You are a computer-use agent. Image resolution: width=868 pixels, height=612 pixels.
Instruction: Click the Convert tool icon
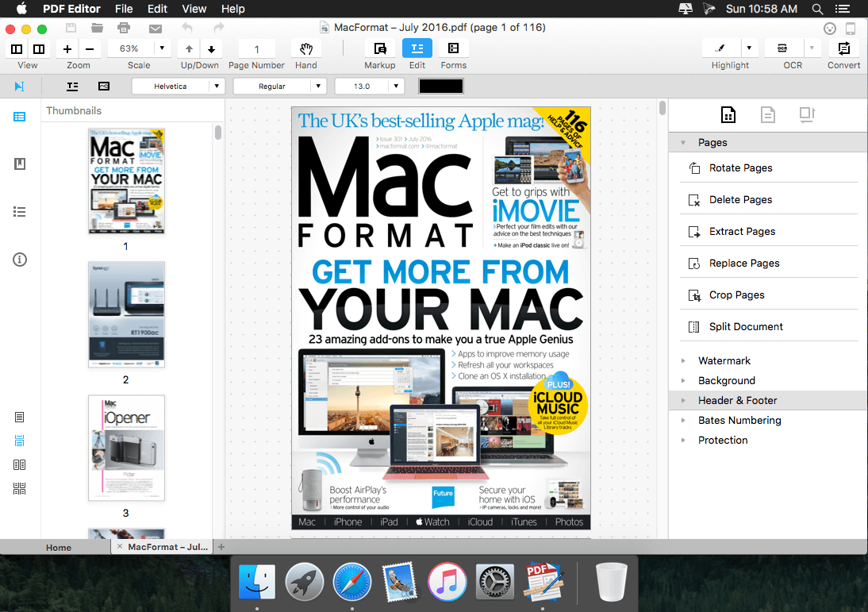844,48
